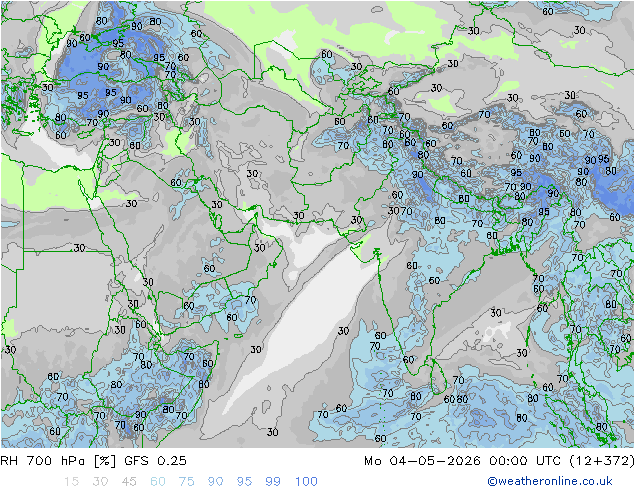Open the weatheronline.co.uk copyright link
The image size is (634, 490).
point(549,481)
